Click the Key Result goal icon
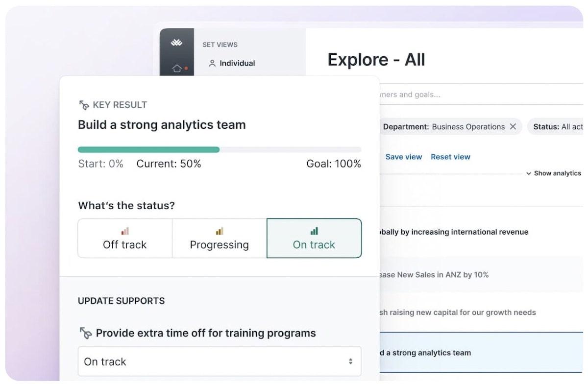This screenshot has width=588, height=384. (x=84, y=105)
